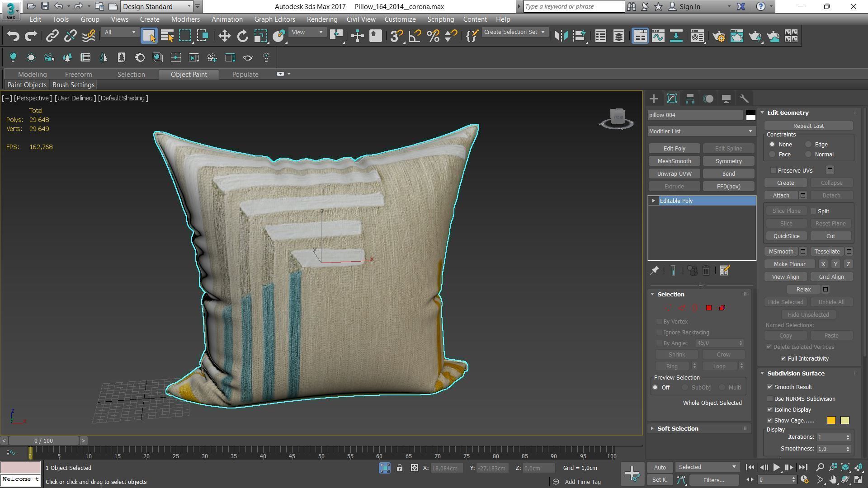Uncheck the Smooth Result checkbox
The image size is (868, 488).
pos(770,387)
